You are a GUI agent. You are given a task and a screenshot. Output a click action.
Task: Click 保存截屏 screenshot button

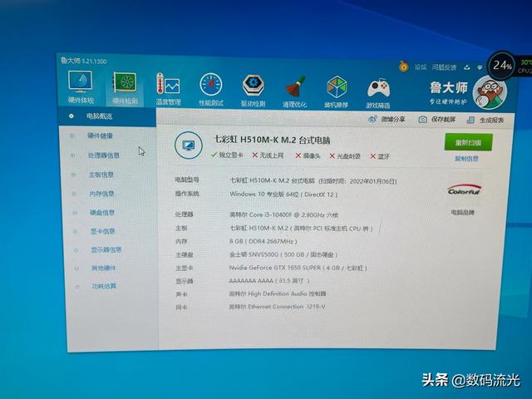click(x=436, y=120)
